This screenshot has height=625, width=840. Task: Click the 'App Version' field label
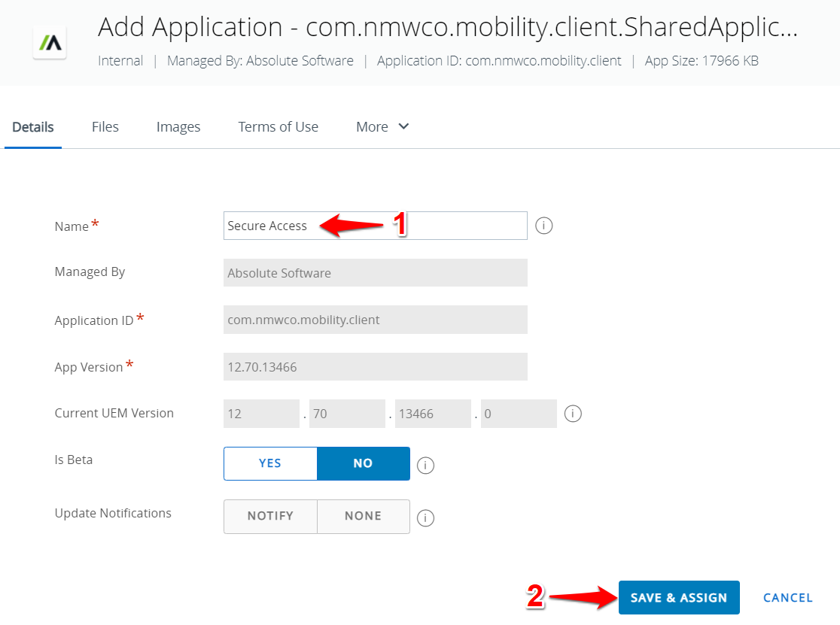click(89, 367)
